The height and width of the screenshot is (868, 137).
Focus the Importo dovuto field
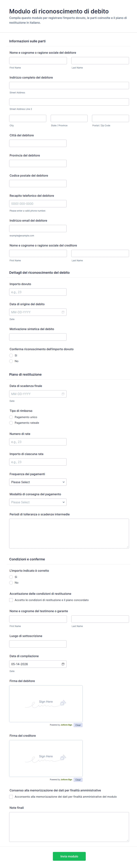[x=38, y=292]
